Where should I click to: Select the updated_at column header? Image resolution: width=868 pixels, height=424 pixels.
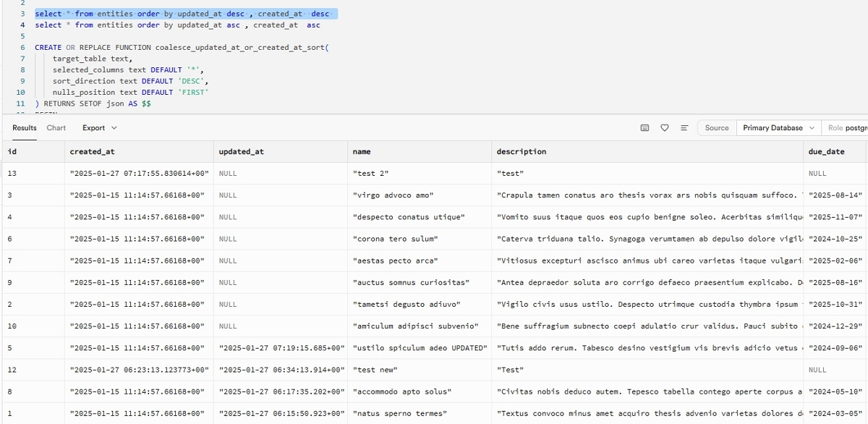(x=241, y=152)
